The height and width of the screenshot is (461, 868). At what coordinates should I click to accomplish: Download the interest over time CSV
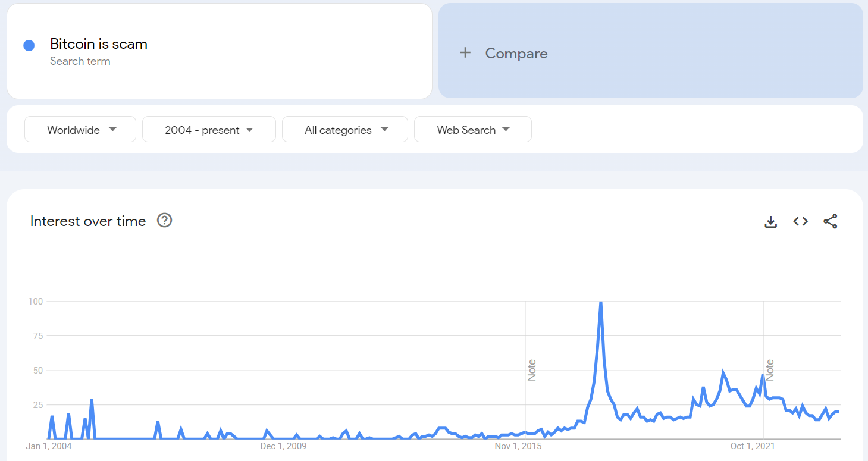tap(770, 222)
